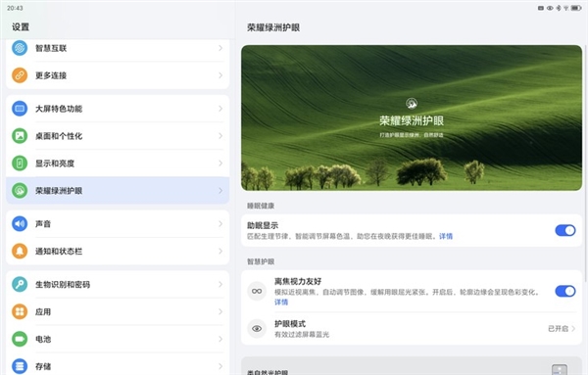Image resolution: width=588 pixels, height=375 pixels.
Task: Tap the orange 更多连接 link icon
Action: pyautogui.click(x=20, y=75)
